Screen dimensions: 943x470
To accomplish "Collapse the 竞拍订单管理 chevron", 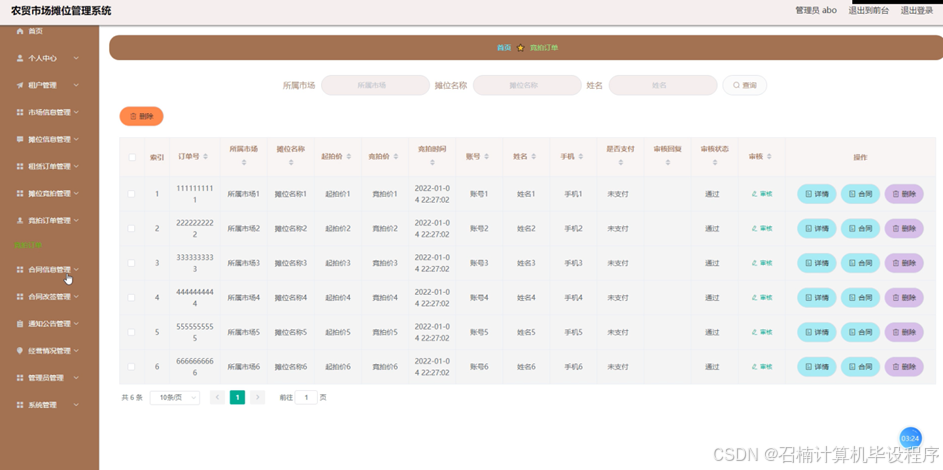I will (76, 221).
